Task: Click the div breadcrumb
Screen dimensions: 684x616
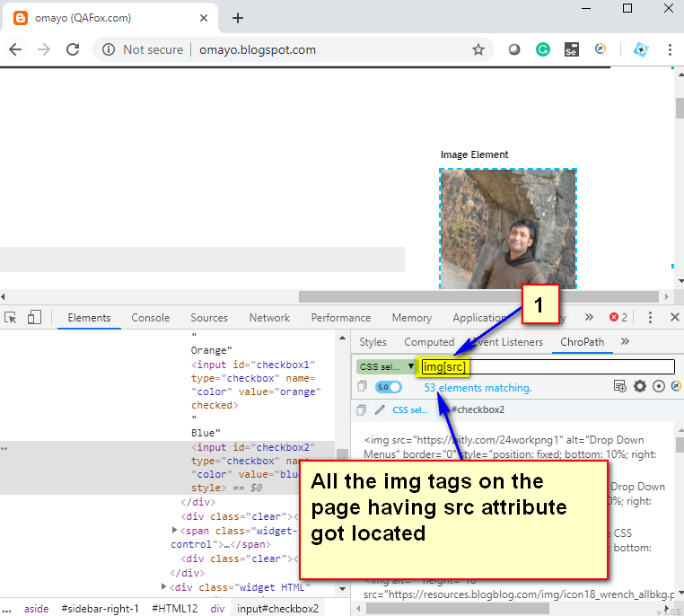Action: [x=217, y=608]
